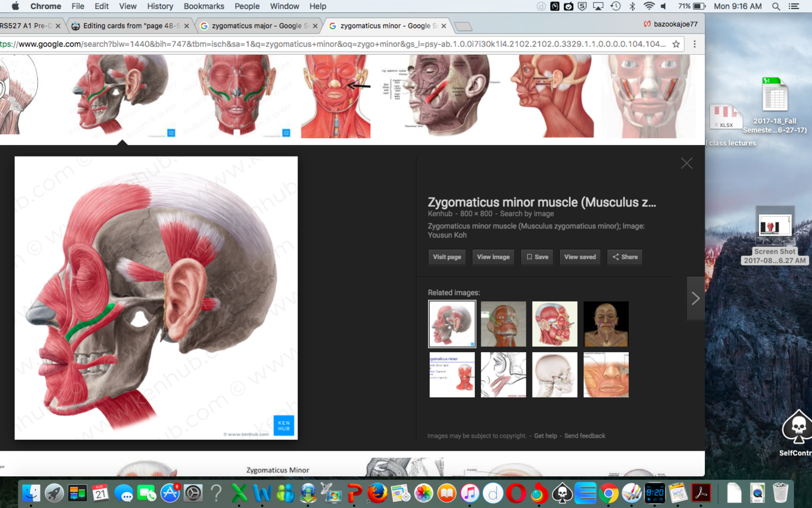This screenshot has width=812, height=508.
Task: Launch Microsoft Excel from the Dock
Action: pos(239,493)
